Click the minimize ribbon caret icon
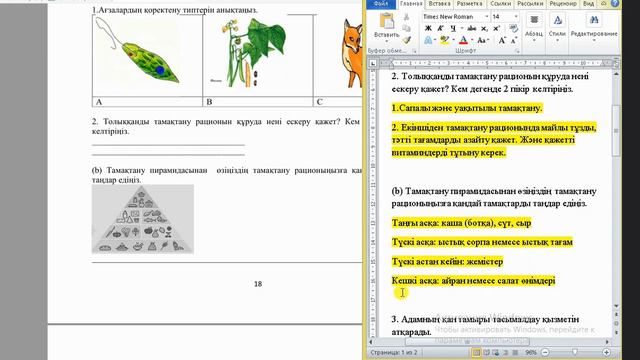Viewport: 640px width, 360px height. (604, 4)
